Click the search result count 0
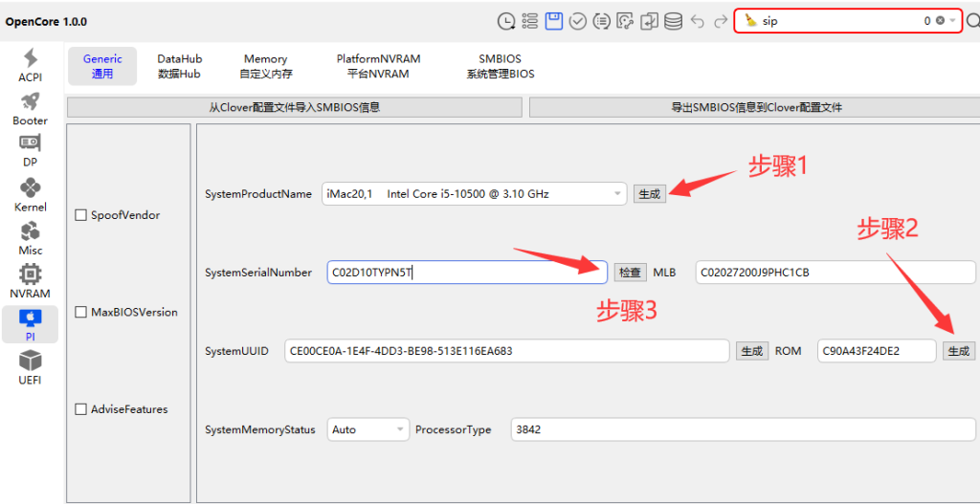The height and width of the screenshot is (504, 980). [x=927, y=21]
